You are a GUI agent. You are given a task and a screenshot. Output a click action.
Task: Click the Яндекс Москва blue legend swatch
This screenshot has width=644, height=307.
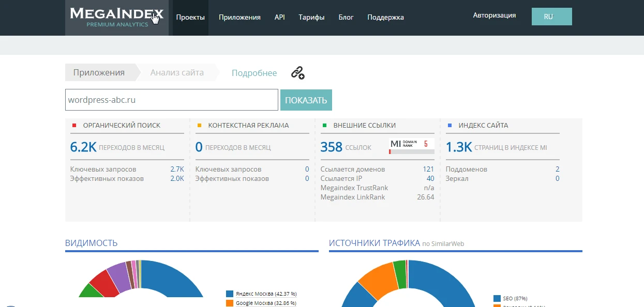(230, 294)
